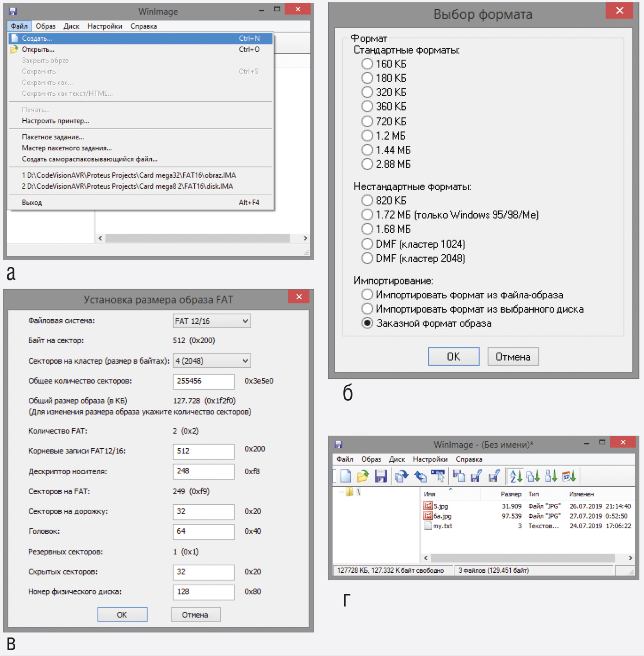Close the Выбор формата dialog
644x656 pixels.
click(619, 11)
